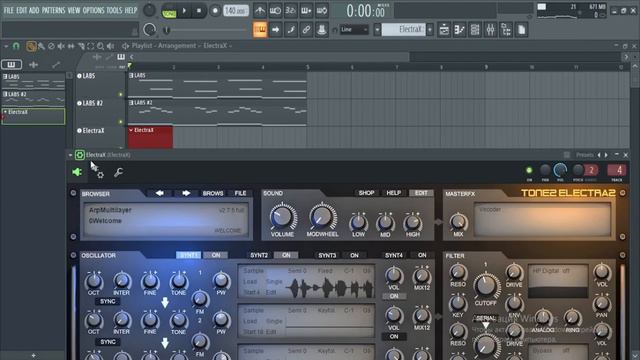Click the browser previous patch arrow
The width and height of the screenshot is (640, 360).
tap(160, 193)
